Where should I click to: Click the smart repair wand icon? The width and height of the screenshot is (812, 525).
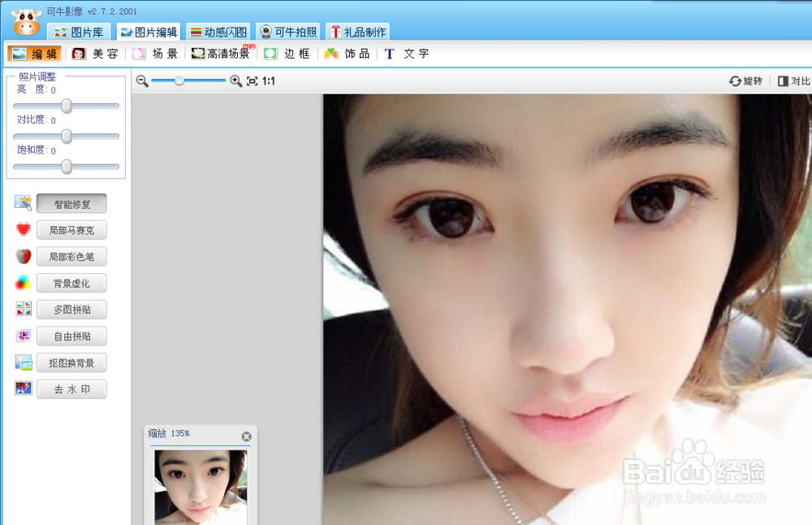click(23, 202)
